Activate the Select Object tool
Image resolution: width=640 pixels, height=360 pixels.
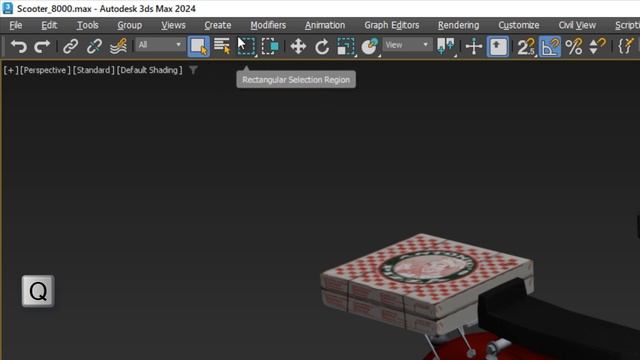[199, 46]
